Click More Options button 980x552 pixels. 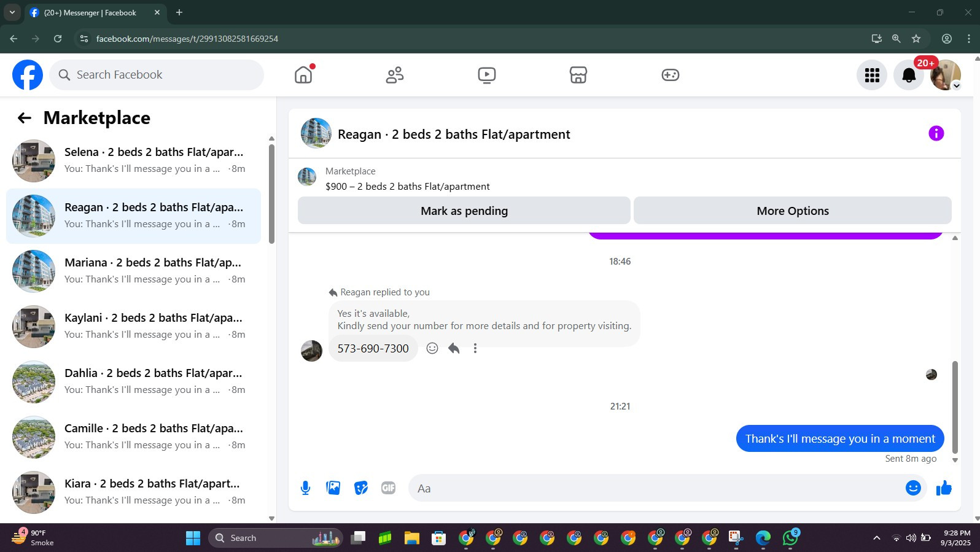(x=793, y=211)
